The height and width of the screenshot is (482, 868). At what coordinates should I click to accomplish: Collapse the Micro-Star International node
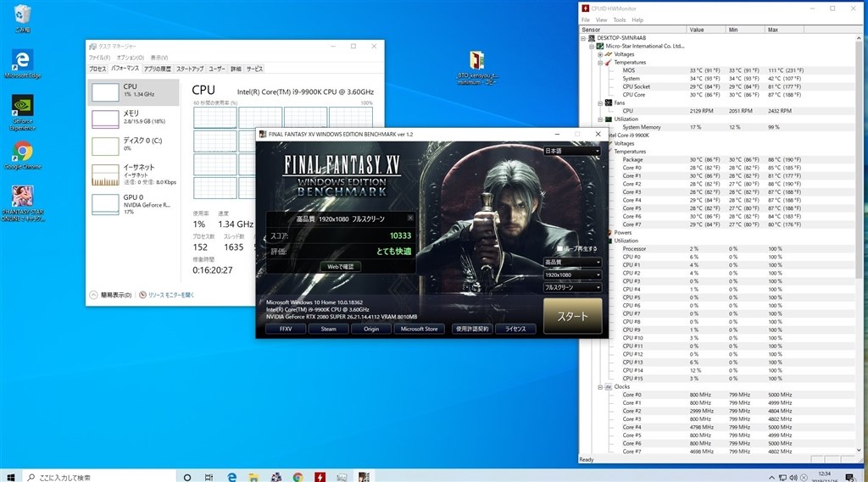coord(592,47)
